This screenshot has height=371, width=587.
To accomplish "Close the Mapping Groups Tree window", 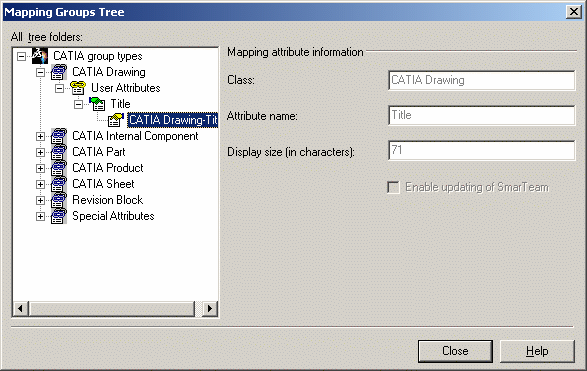I will point(574,12).
